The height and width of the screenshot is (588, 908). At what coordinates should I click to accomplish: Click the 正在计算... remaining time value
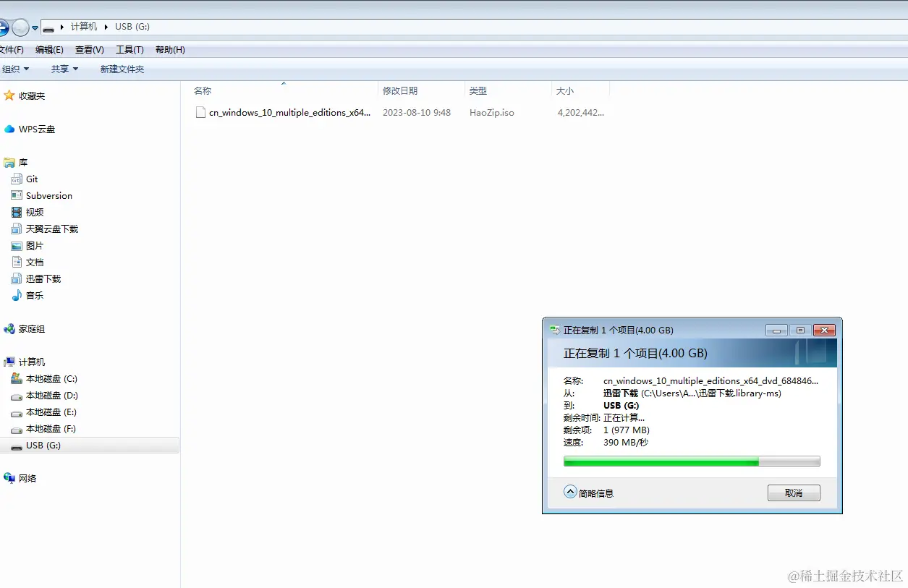[624, 417]
